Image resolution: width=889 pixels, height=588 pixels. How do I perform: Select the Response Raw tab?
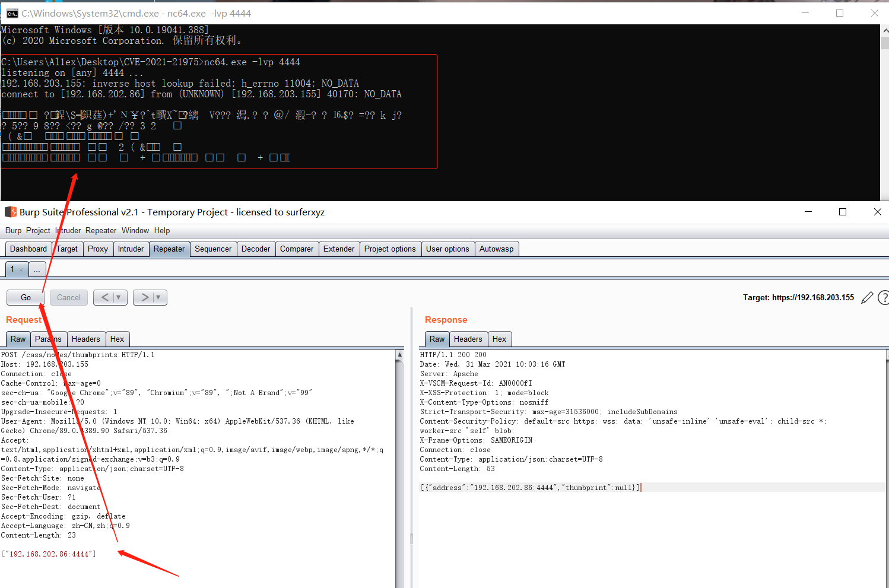pyautogui.click(x=437, y=339)
